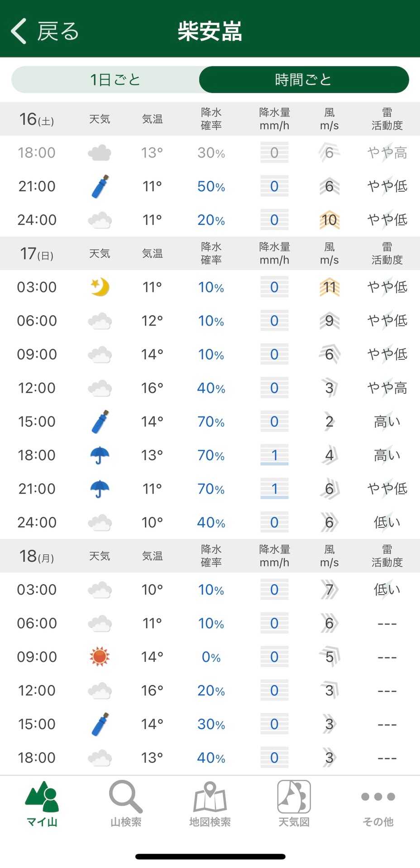The height and width of the screenshot is (868, 420).
Task: Tap the back chevron labeled 戻る
Action: click(x=44, y=31)
